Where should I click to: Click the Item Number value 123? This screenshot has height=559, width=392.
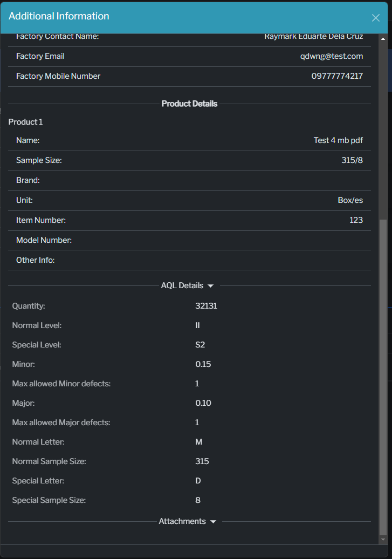pos(356,220)
